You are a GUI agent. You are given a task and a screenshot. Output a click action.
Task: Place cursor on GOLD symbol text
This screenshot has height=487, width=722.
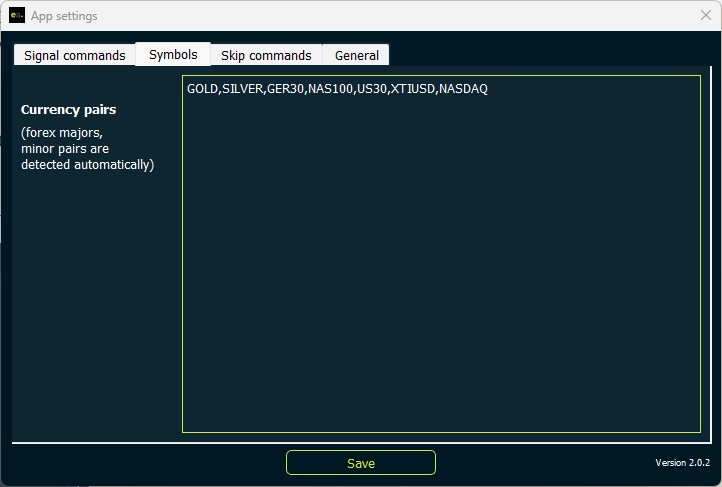pyautogui.click(x=203, y=89)
